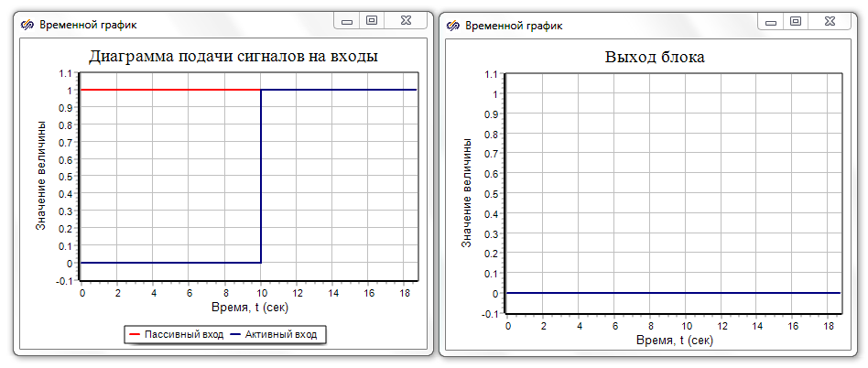
Task: Select the Выход блока chart title
Action: click(x=655, y=57)
